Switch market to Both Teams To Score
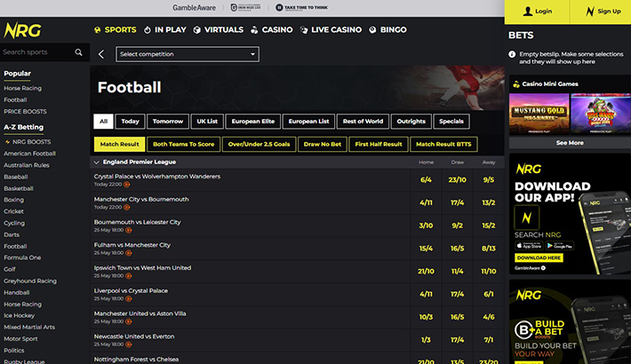Screen dimensions: 631x364 (x=183, y=145)
